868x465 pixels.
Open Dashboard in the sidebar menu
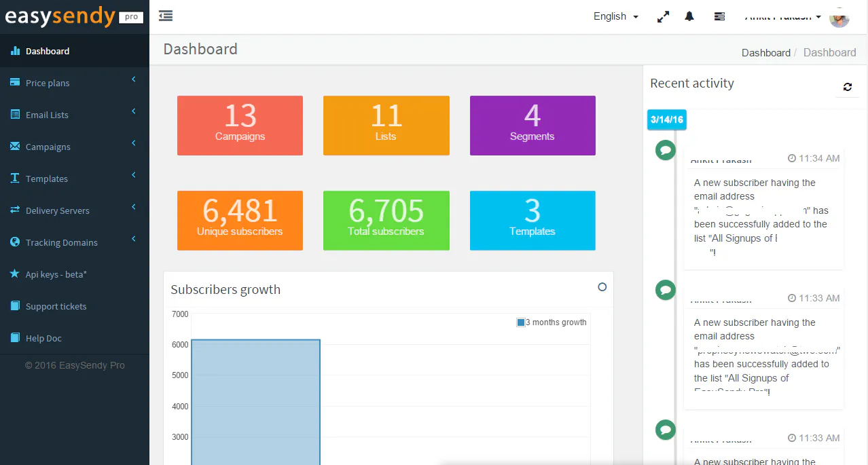point(75,51)
